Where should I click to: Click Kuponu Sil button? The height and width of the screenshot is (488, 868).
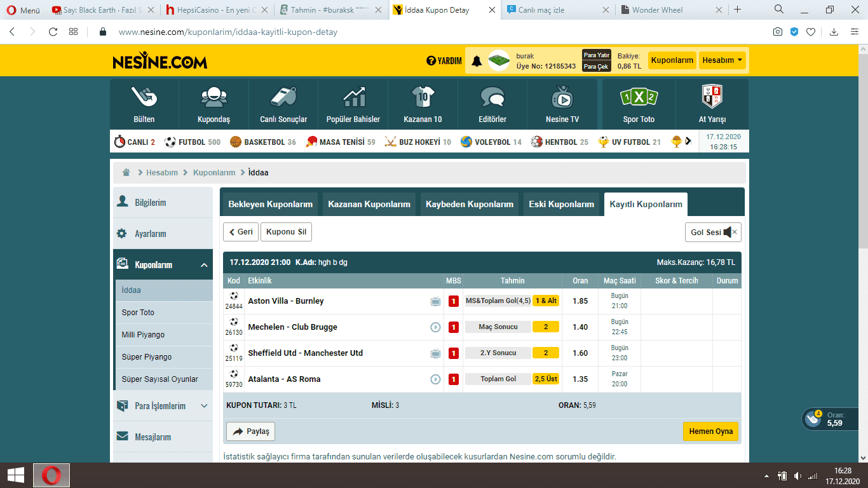click(x=286, y=232)
